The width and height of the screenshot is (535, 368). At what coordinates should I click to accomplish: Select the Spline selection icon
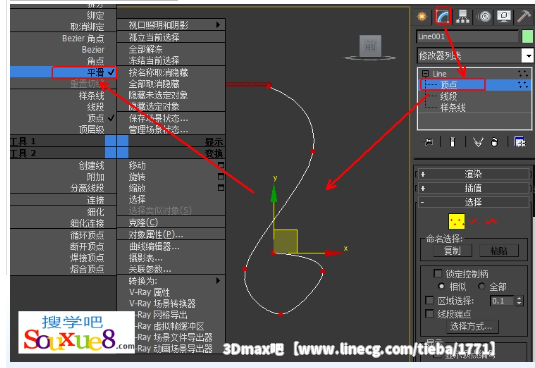pyautogui.click(x=491, y=222)
